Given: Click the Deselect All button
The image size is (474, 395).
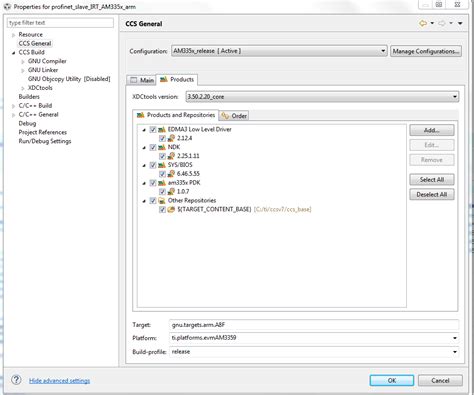Looking at the screenshot, I should point(432,194).
